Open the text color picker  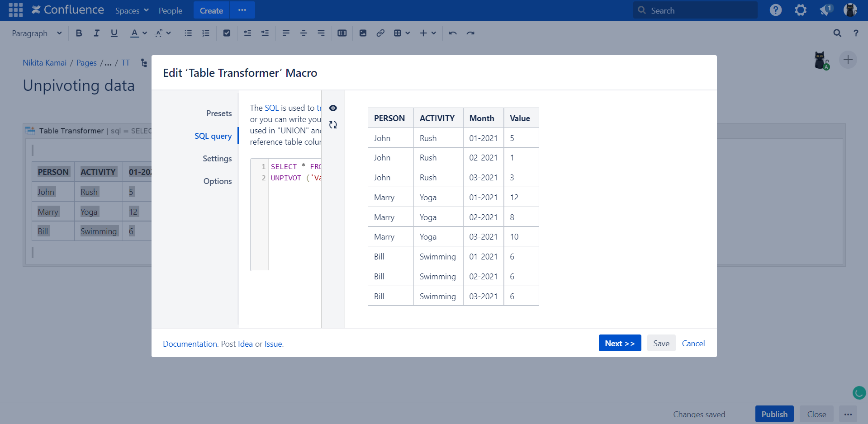(x=138, y=33)
